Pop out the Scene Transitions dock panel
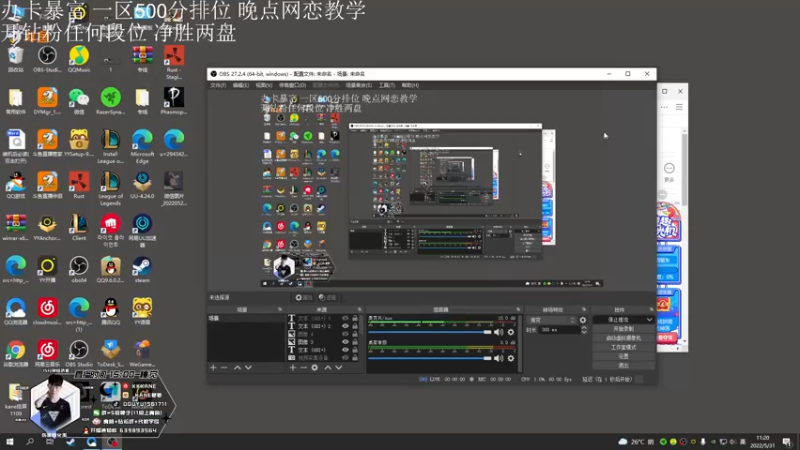Viewport: 800px width, 450px height. click(584, 310)
